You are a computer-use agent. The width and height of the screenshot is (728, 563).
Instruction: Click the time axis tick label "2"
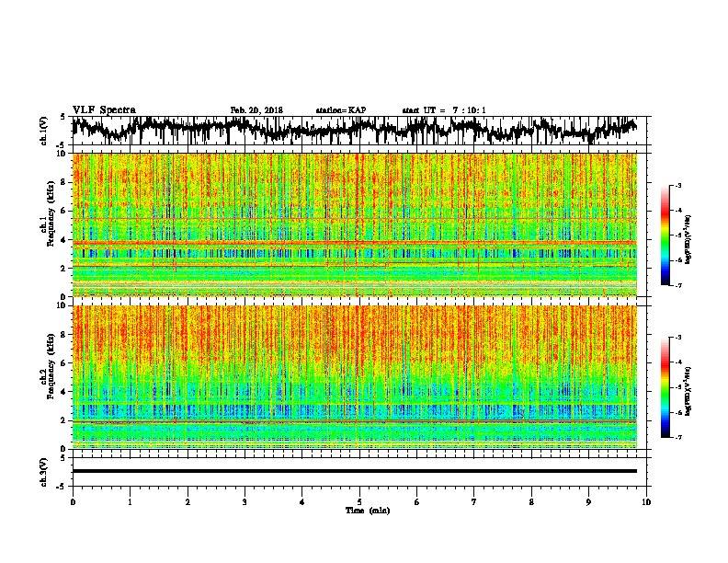(188, 502)
